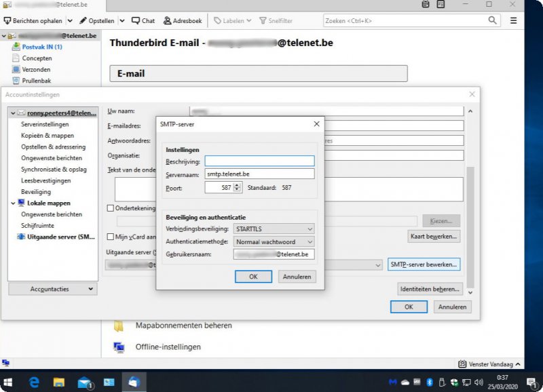Select Kopieën & mappen settings item
The height and width of the screenshot is (392, 543).
pos(48,136)
